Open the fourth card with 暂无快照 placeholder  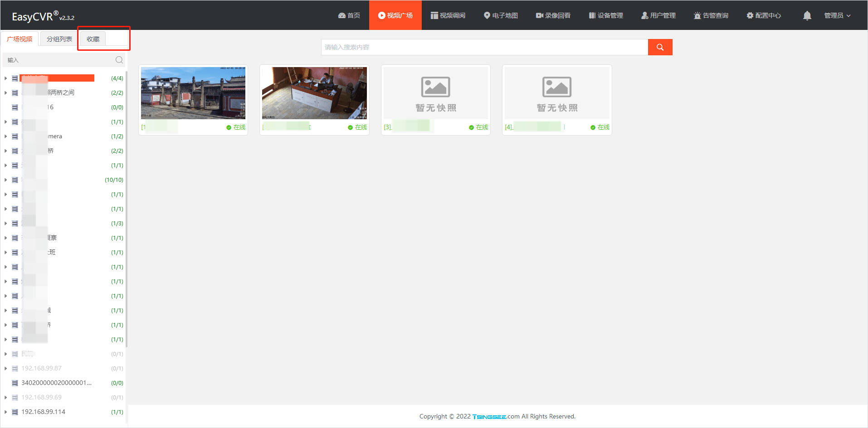coord(557,93)
